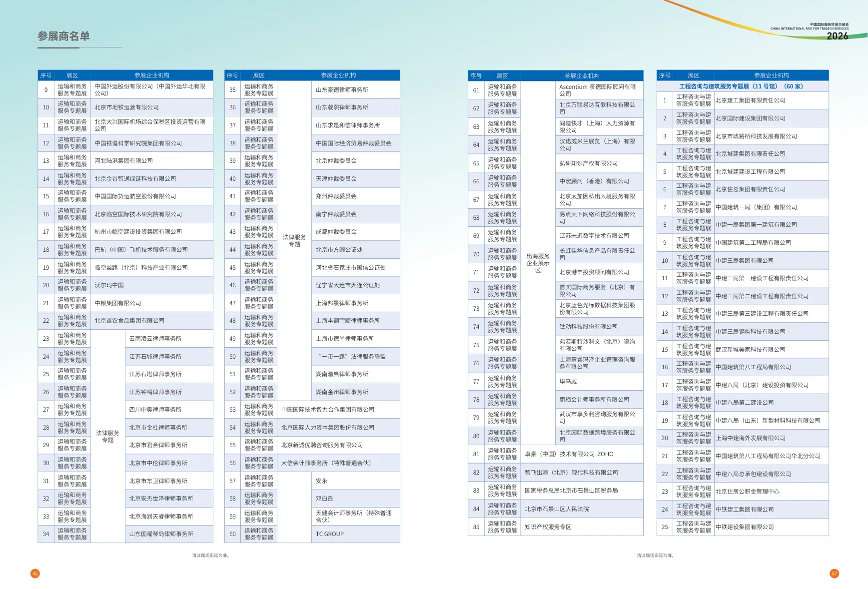Select page number 47

(835, 574)
